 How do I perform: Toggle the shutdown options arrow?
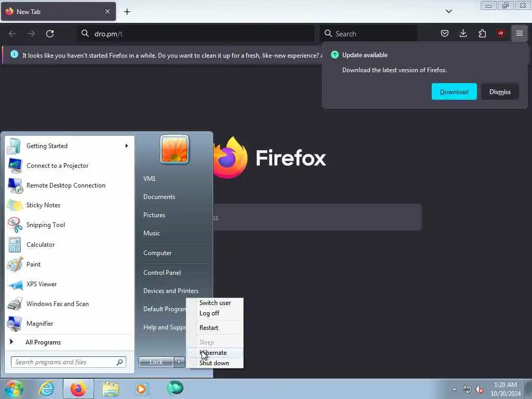tap(179, 362)
